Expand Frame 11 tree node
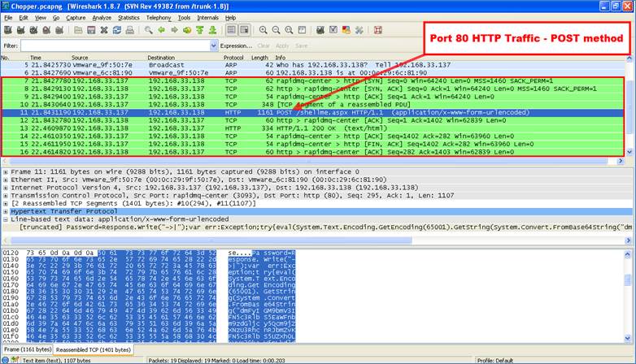Image resolution: width=636 pixels, height=364 pixels. 6,172
